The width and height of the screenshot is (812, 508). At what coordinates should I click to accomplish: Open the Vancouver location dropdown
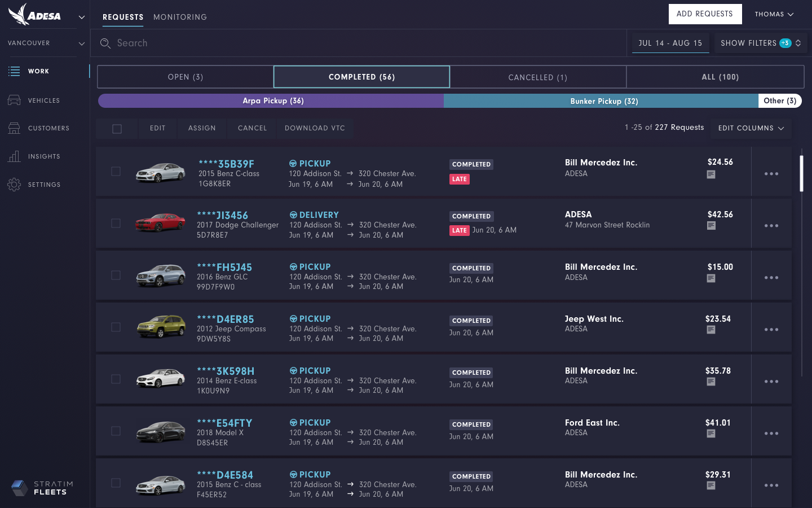click(x=46, y=43)
